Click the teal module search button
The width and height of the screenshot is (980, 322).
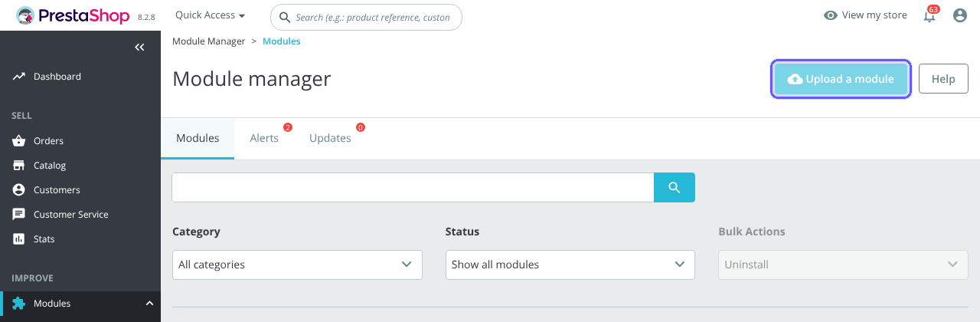tap(675, 188)
